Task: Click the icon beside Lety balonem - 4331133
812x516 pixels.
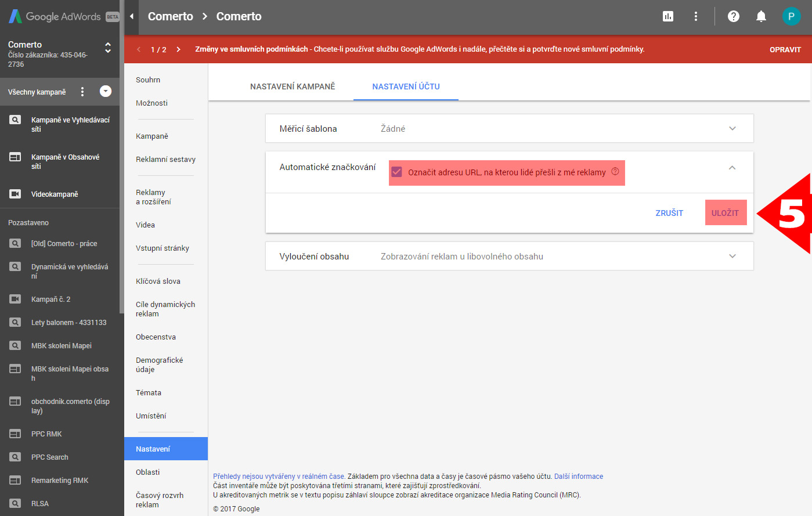Action: pos(15,322)
